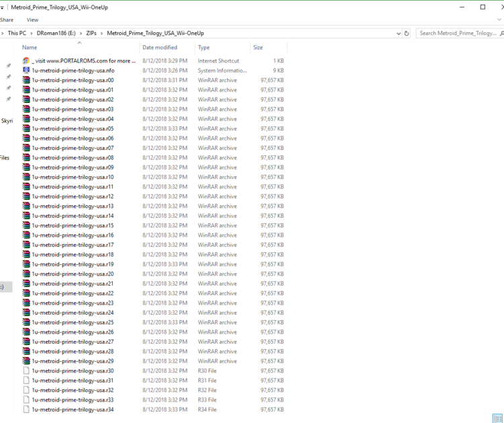Sort by the Type column header
The width and height of the screenshot is (504, 423).
tap(204, 47)
